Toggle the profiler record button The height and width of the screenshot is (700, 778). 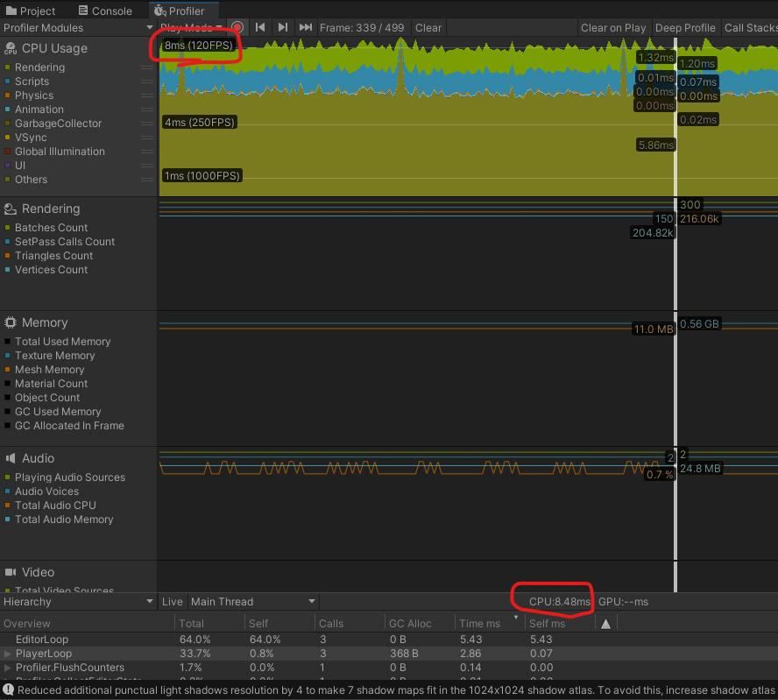tap(237, 27)
